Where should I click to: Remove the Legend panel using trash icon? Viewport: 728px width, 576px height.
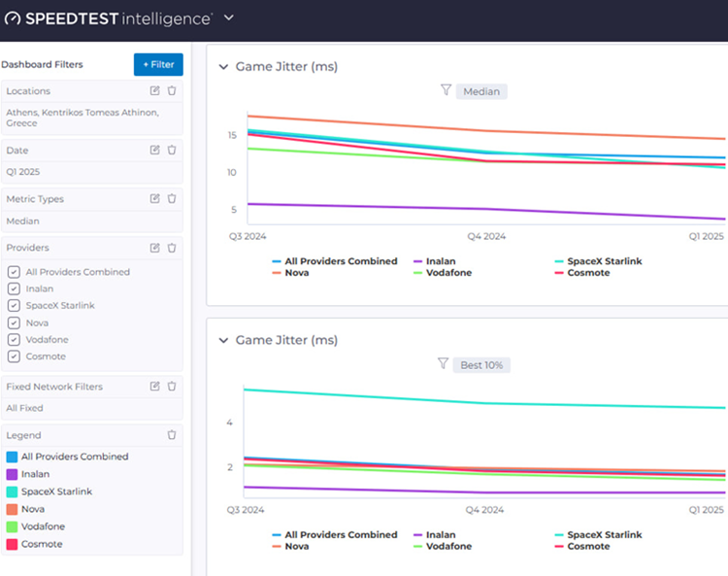pyautogui.click(x=172, y=435)
